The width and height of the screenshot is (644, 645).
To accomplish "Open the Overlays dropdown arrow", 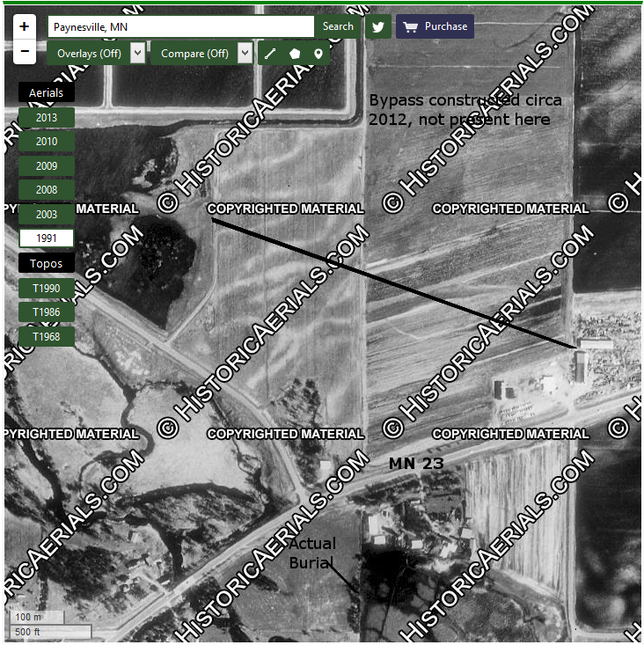I will [x=137, y=54].
